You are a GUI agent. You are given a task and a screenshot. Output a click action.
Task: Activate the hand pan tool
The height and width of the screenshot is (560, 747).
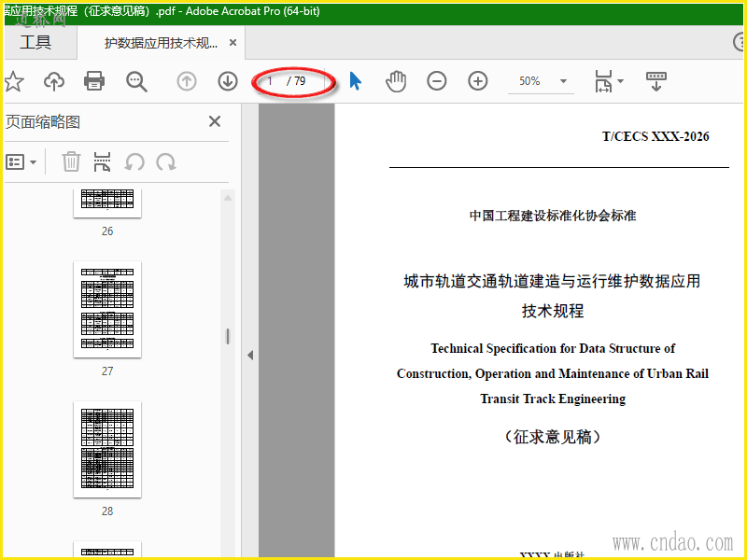point(396,81)
